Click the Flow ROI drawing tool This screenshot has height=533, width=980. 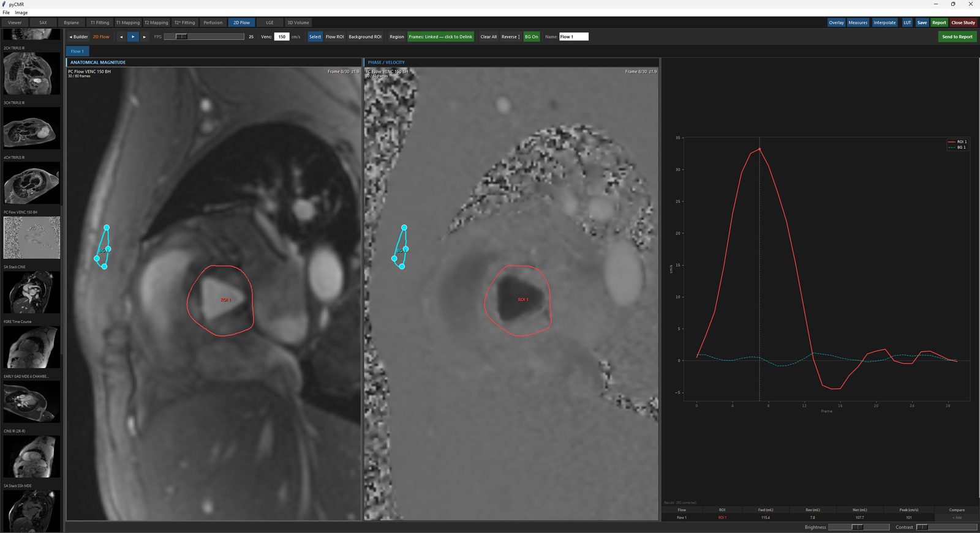[334, 37]
